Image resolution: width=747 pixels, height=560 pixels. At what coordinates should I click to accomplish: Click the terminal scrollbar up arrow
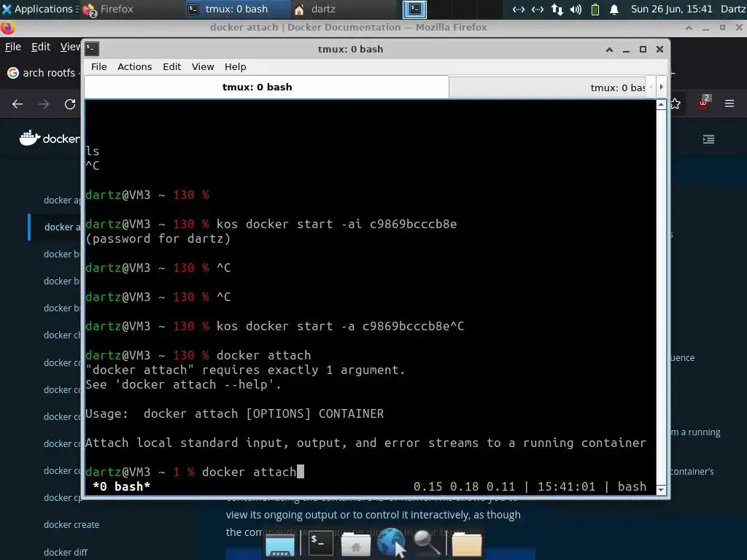[661, 105]
